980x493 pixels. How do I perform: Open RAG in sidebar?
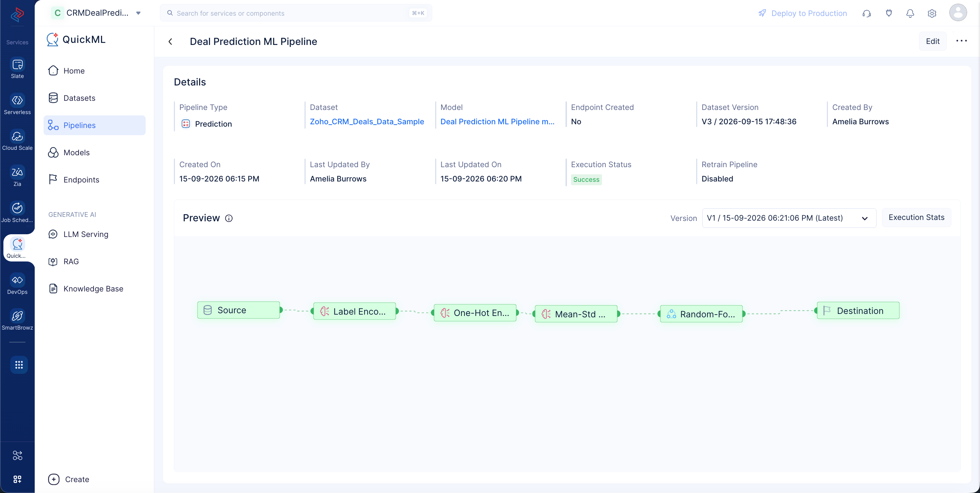point(94,261)
